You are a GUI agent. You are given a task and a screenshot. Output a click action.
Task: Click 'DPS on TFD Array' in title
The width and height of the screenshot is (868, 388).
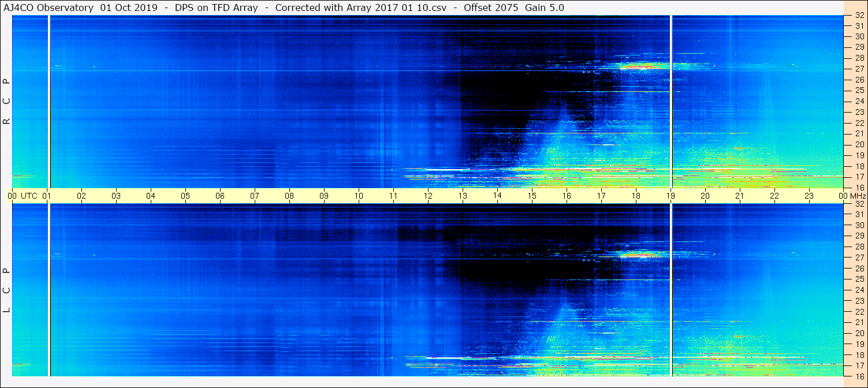tap(216, 8)
